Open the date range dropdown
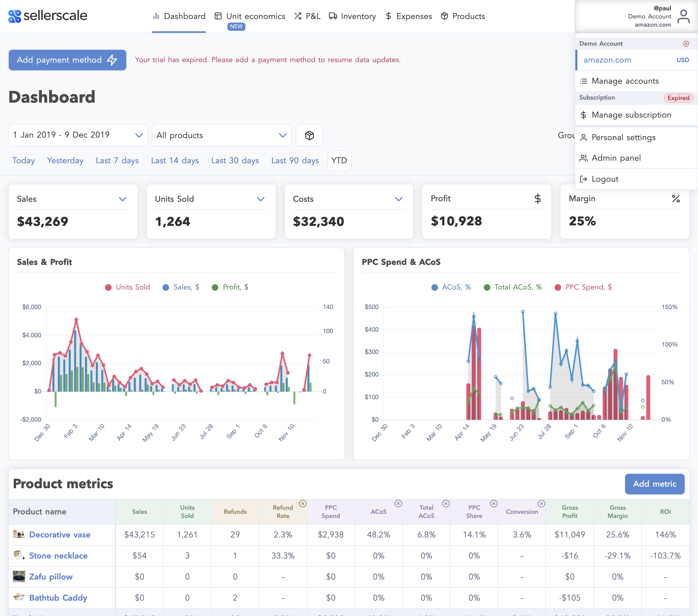698x616 pixels. coord(78,135)
